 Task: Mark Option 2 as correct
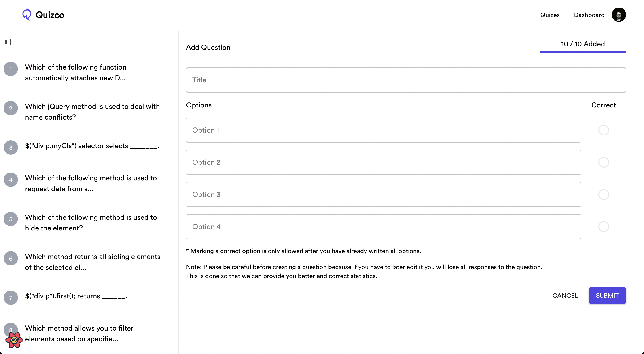[x=604, y=162]
